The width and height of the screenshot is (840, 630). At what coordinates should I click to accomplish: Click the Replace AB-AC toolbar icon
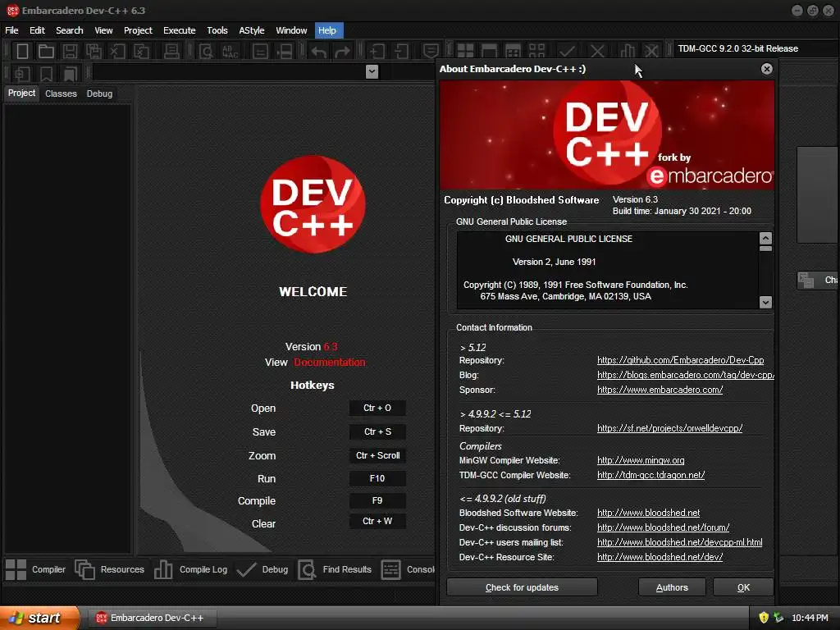click(231, 52)
